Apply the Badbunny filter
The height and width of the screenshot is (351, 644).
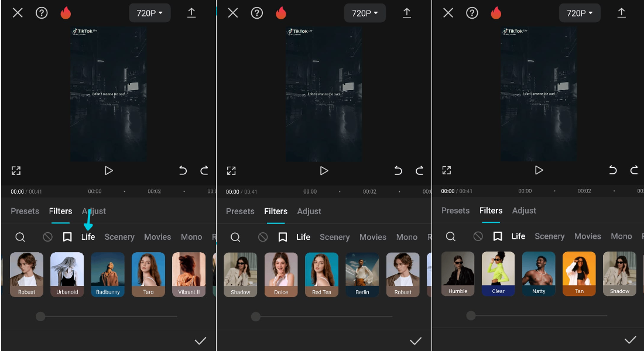click(x=108, y=274)
